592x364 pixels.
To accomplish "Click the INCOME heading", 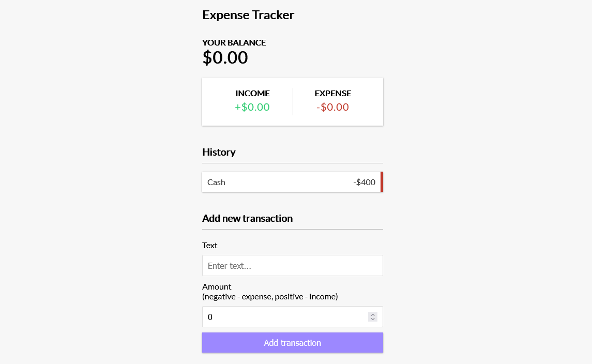I will pos(253,93).
